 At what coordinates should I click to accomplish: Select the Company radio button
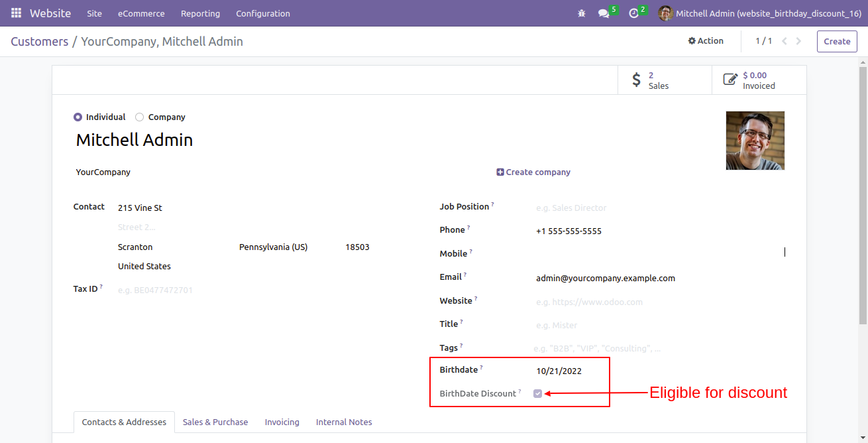tap(139, 117)
